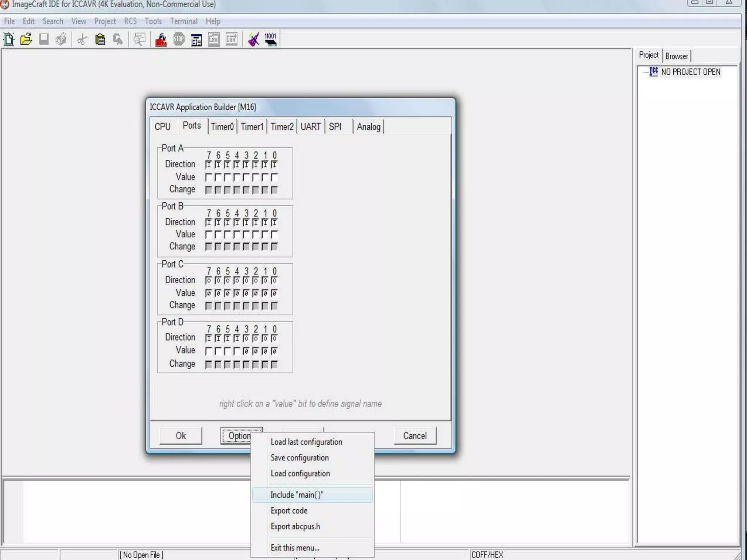The width and height of the screenshot is (747, 560).
Task: Open the Timer2 tab
Action: coord(282,127)
